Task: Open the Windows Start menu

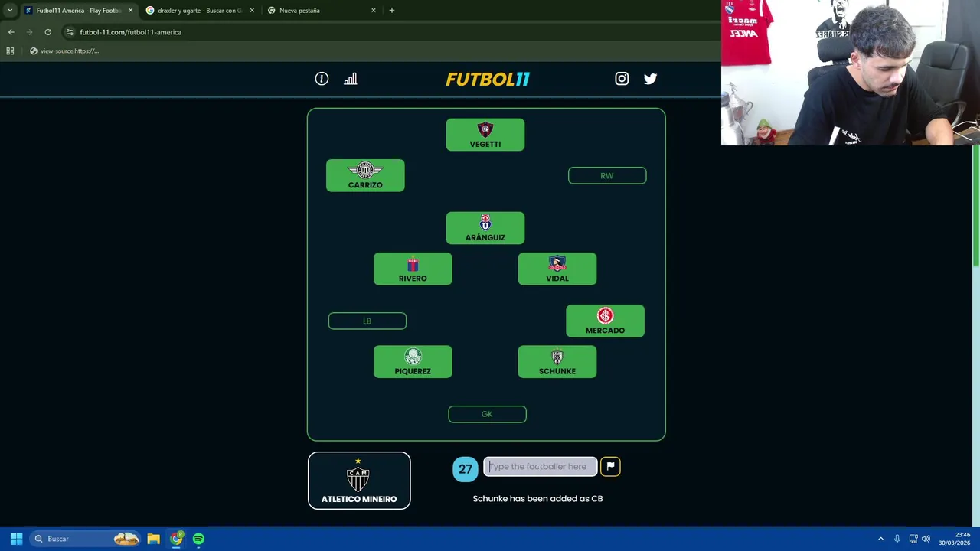Action: click(x=16, y=539)
